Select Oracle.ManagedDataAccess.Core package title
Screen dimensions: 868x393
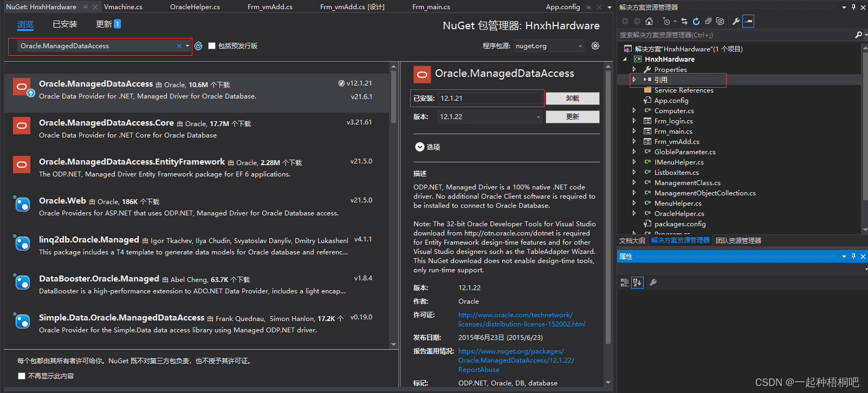[x=106, y=123]
